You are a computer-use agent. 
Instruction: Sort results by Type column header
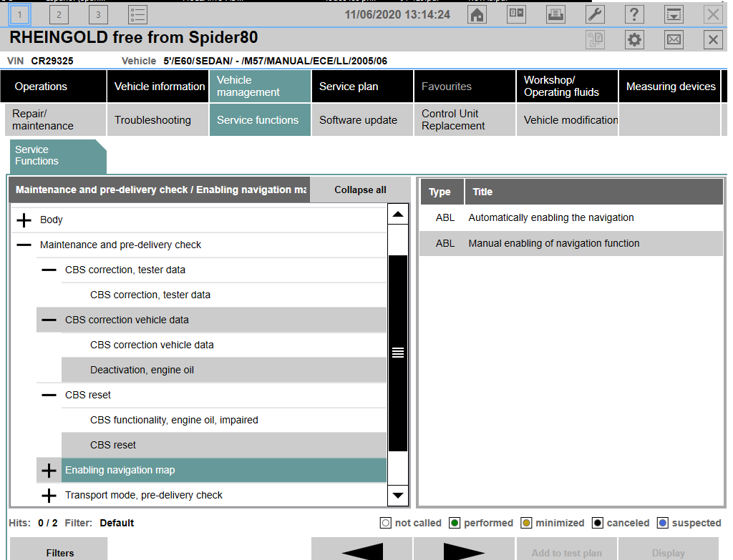tap(442, 192)
